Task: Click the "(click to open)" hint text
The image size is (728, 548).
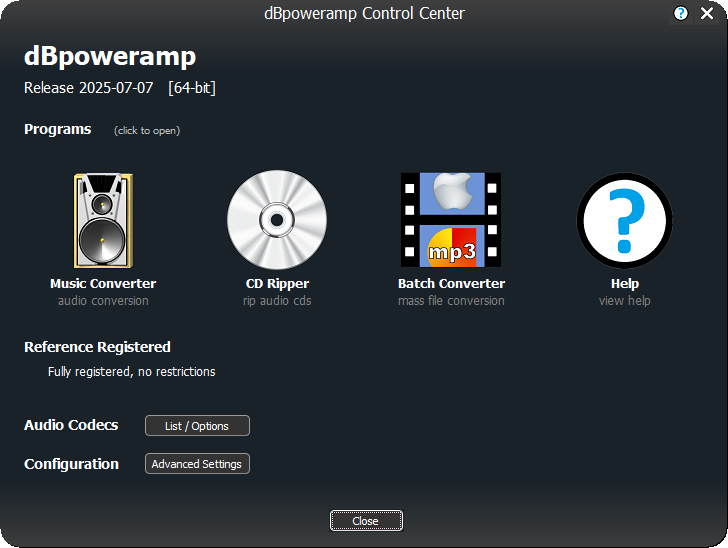Action: pos(147,130)
